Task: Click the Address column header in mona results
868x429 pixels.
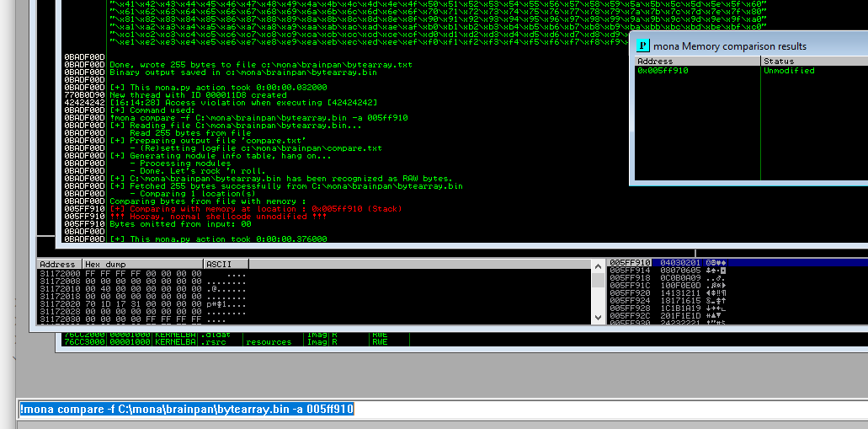Action: click(655, 62)
